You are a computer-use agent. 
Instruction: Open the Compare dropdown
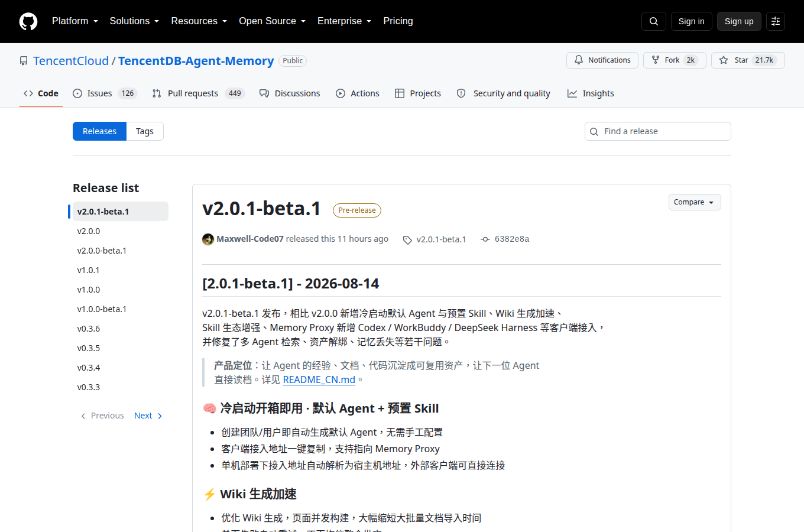[695, 202]
